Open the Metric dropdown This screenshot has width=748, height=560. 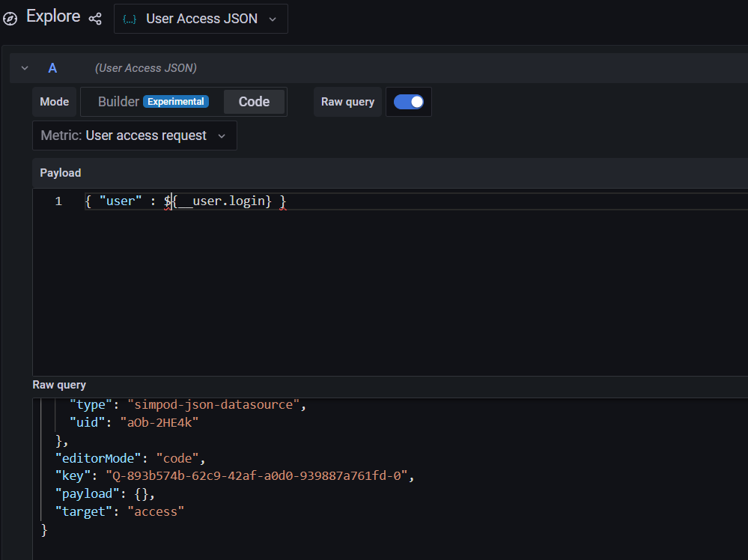(221, 136)
